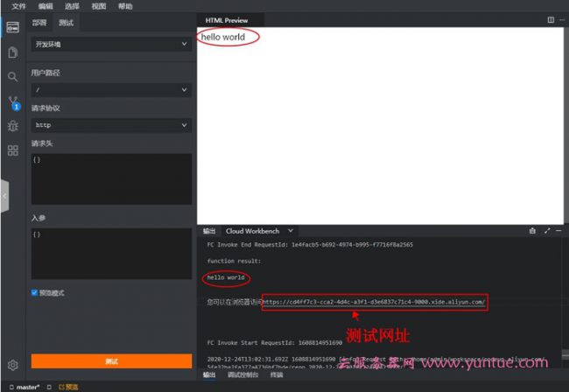Open Source Control icon with badge

point(12,101)
